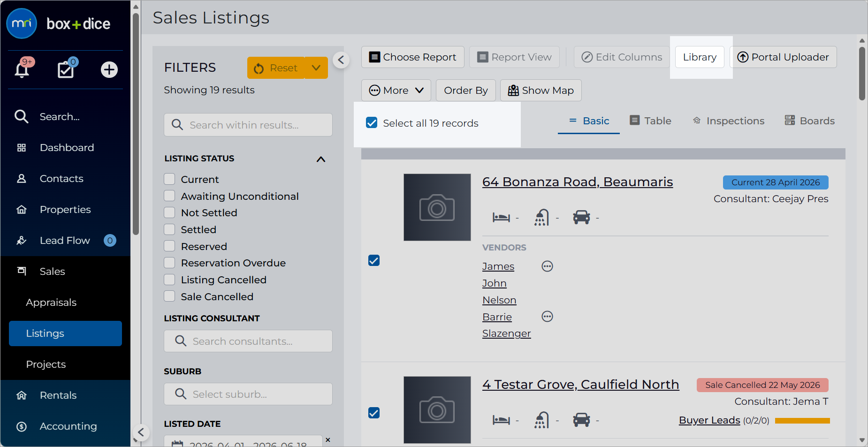Switch to the Basic view tab
This screenshot has width=868, height=447.
pos(589,121)
